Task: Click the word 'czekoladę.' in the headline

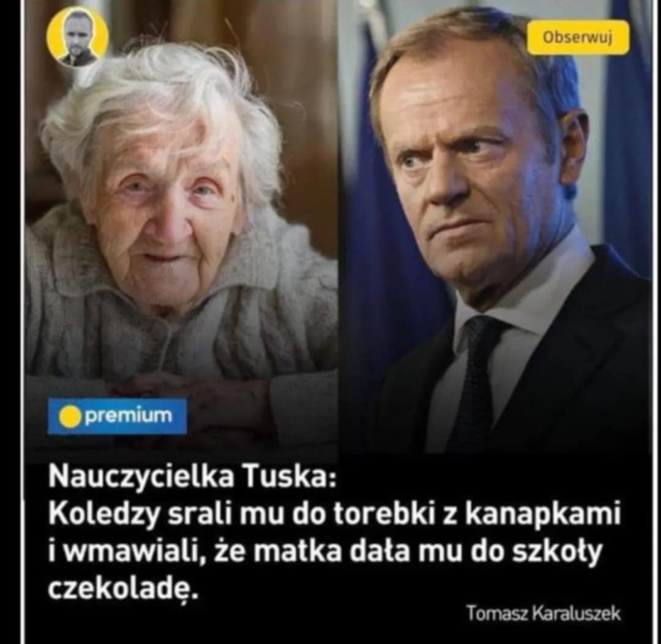Action: tap(122, 589)
